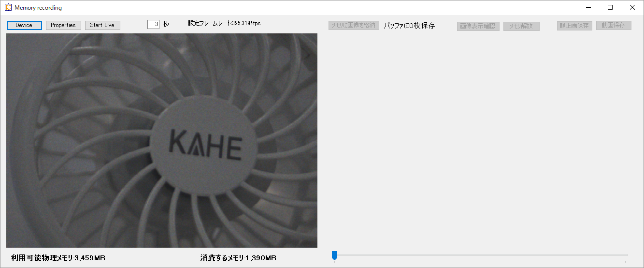Click the frame slider track

[x=480, y=255]
